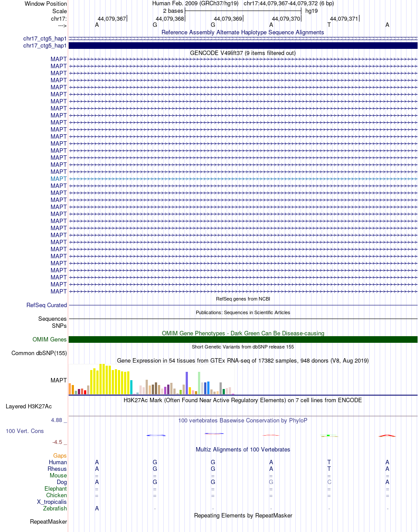
Task: Click the -4.5 lower conservation scale value
Action: click(59, 442)
